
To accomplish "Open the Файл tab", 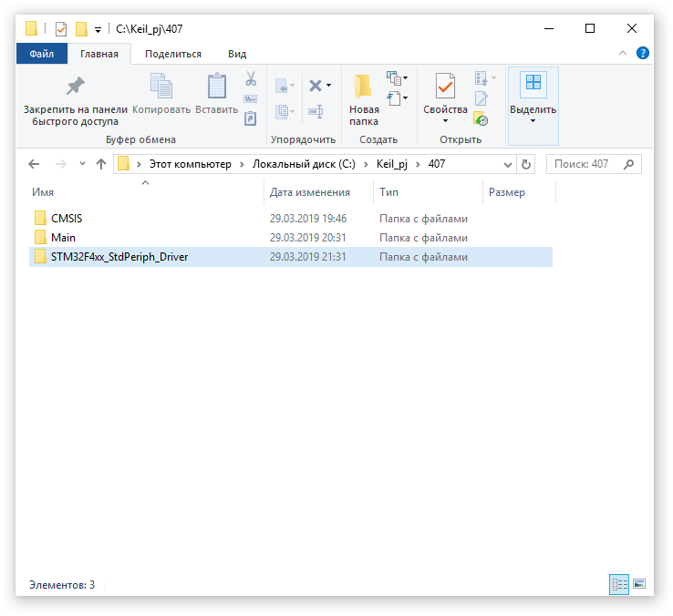I will (x=42, y=54).
